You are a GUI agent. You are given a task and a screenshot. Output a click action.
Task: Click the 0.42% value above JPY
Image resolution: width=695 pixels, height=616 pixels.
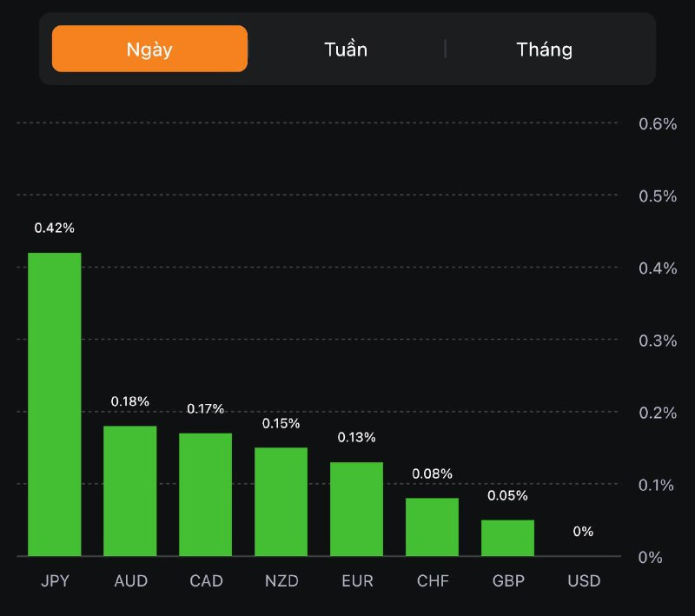click(55, 228)
